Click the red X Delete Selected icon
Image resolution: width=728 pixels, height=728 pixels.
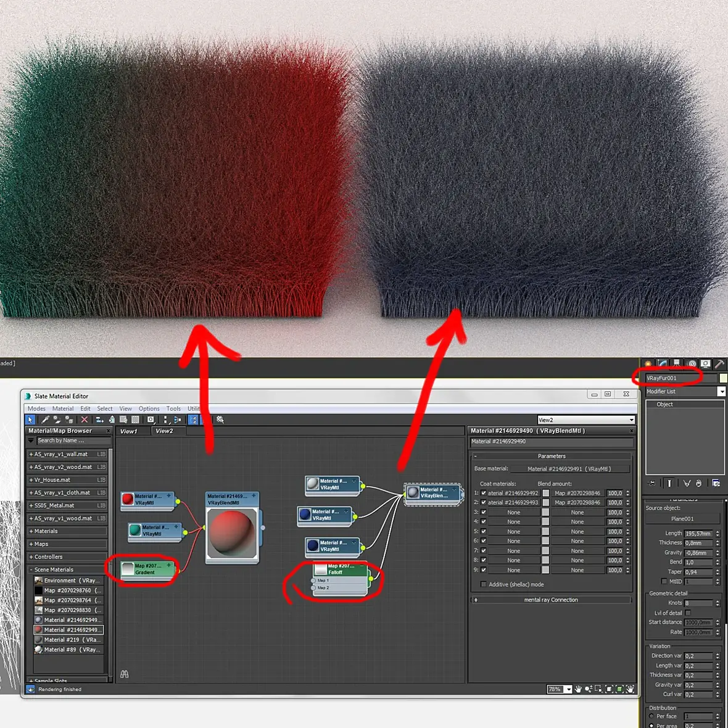[x=85, y=420]
